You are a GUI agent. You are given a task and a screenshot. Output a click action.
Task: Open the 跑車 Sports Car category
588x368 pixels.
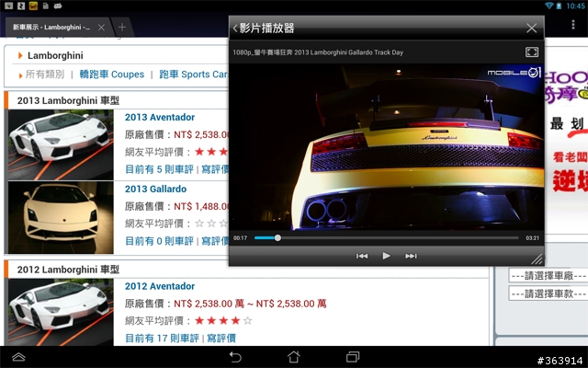pyautogui.click(x=194, y=75)
